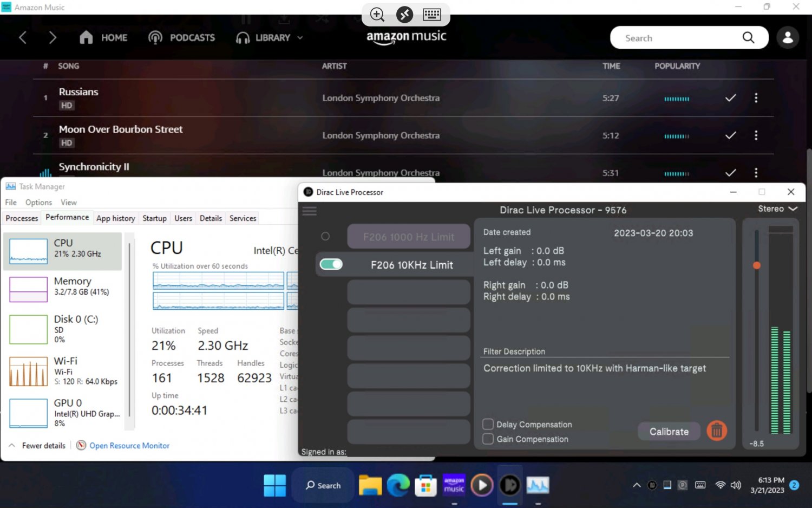The image size is (812, 508).
Task: Open the Task Manager Options menu
Action: pyautogui.click(x=38, y=202)
